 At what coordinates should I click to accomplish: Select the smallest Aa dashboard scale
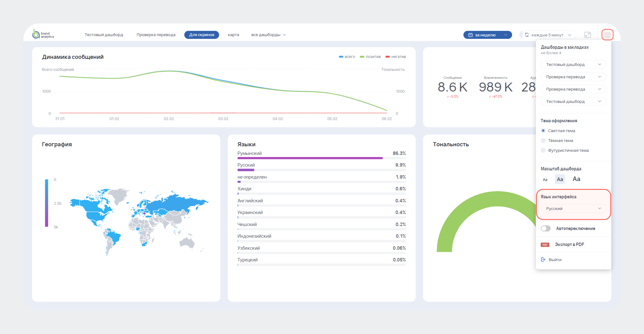pos(545,180)
